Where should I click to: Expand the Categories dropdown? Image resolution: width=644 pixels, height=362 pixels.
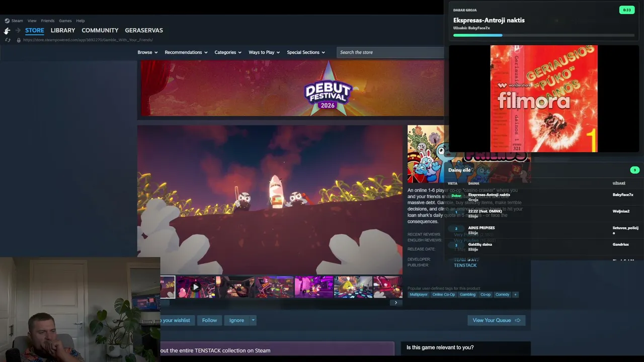228,52
